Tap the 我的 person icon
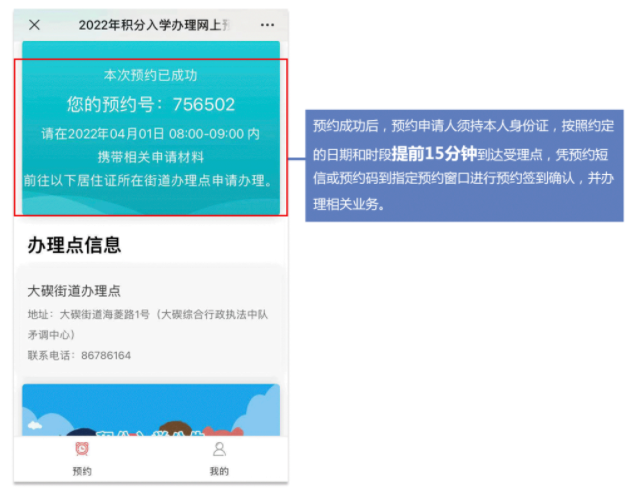Screen dimensions: 636x496 coord(219,449)
